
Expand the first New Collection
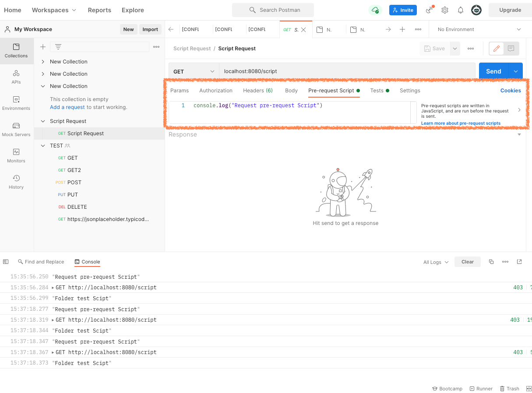point(43,62)
